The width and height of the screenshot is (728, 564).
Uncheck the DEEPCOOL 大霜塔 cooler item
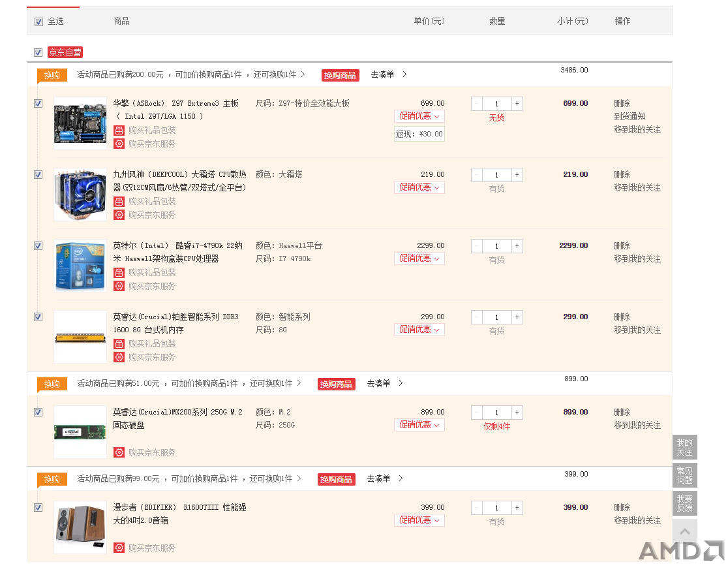tap(38, 175)
